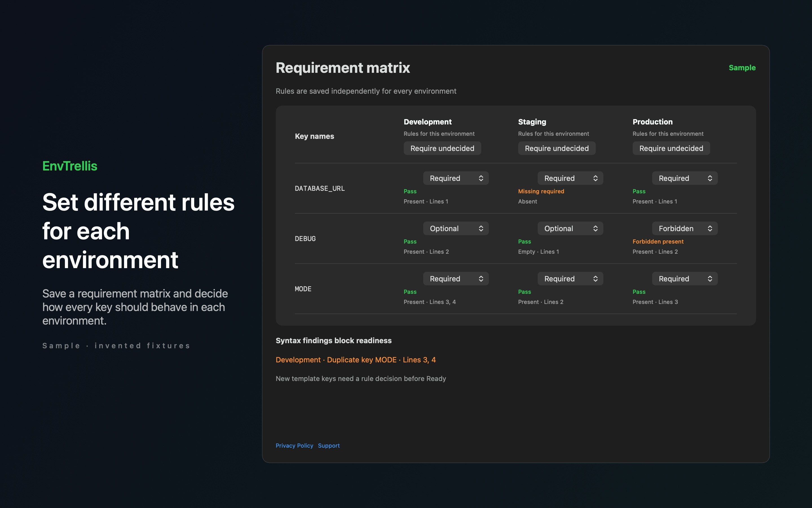The image size is (812, 508).
Task: Click the Duplicate key MODE finding
Action: point(356,360)
